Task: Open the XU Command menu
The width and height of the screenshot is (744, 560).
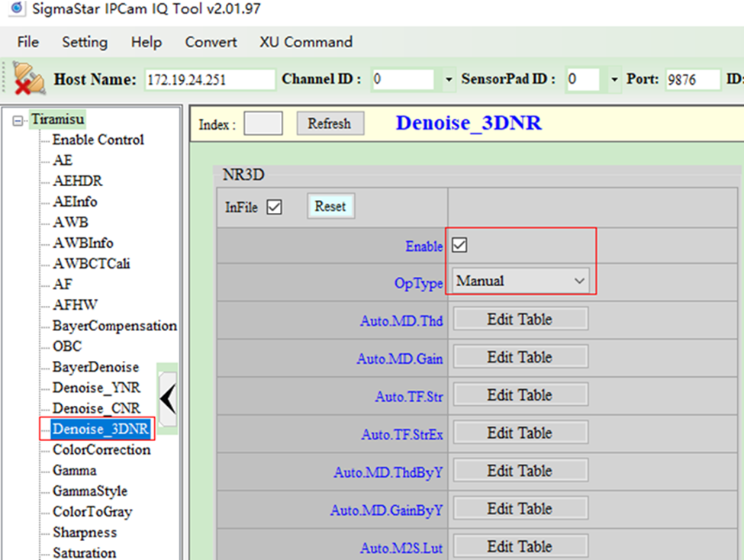Action: (x=305, y=42)
